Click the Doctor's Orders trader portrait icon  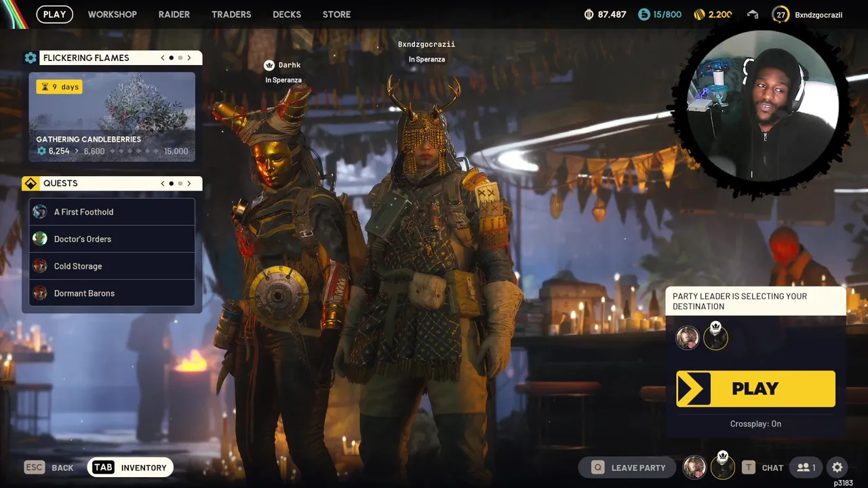point(40,239)
